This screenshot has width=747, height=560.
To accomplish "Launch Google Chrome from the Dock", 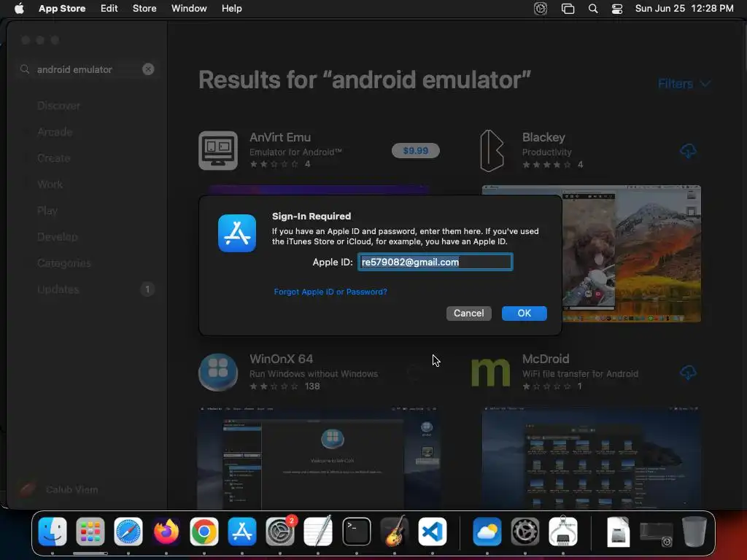I will pyautogui.click(x=204, y=532).
